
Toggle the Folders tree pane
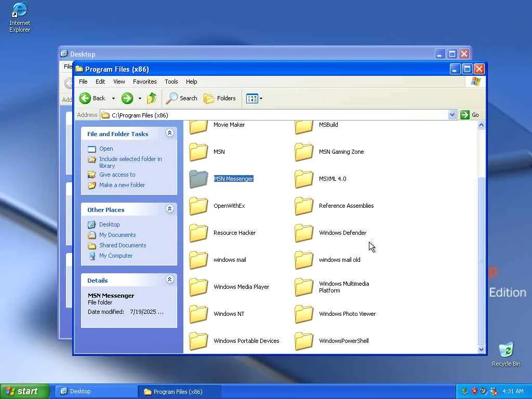[220, 98]
